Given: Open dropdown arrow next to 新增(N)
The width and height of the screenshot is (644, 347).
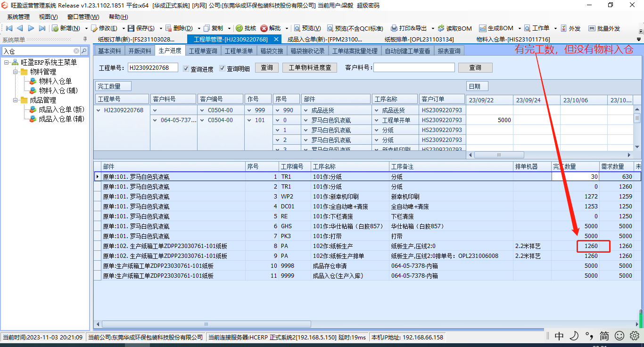Looking at the screenshot, I should [86, 28].
